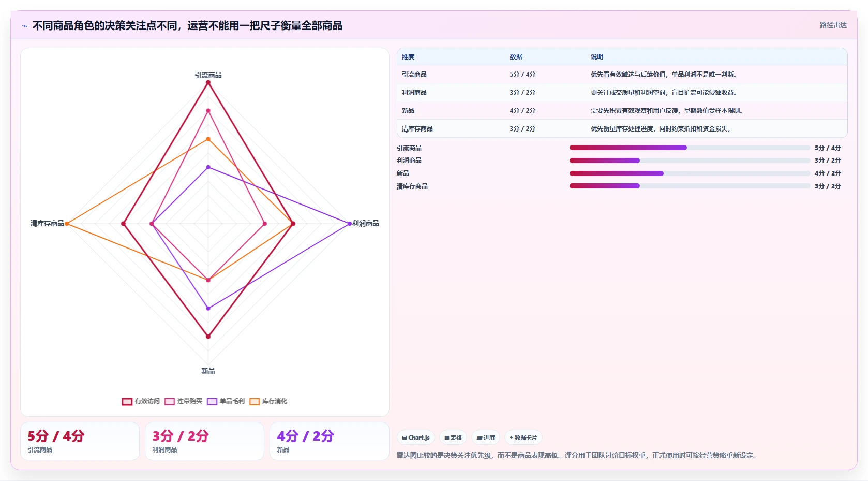Click the purple 单品毛利 point on 引流商品 axis
The image size is (868, 481).
point(208,167)
